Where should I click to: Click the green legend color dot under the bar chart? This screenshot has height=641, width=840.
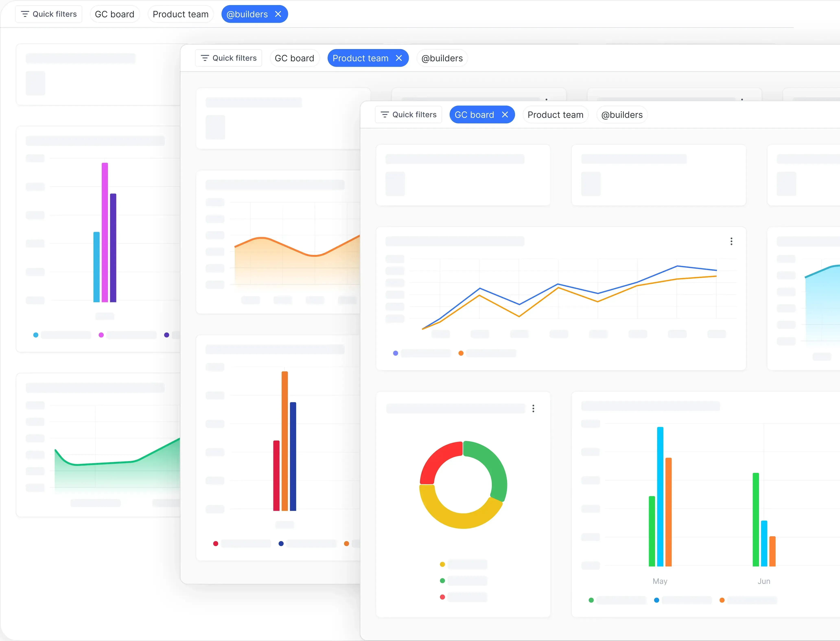(591, 600)
